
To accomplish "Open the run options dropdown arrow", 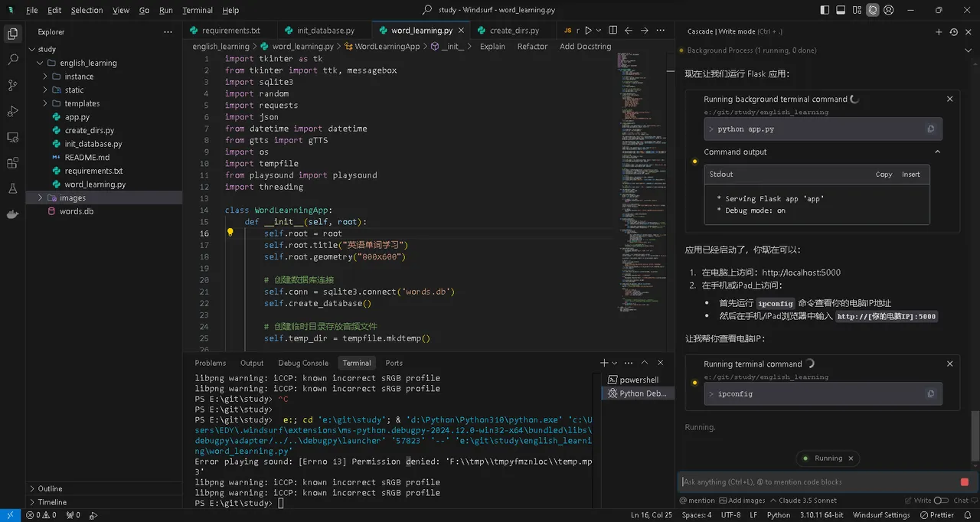I will coord(599,31).
